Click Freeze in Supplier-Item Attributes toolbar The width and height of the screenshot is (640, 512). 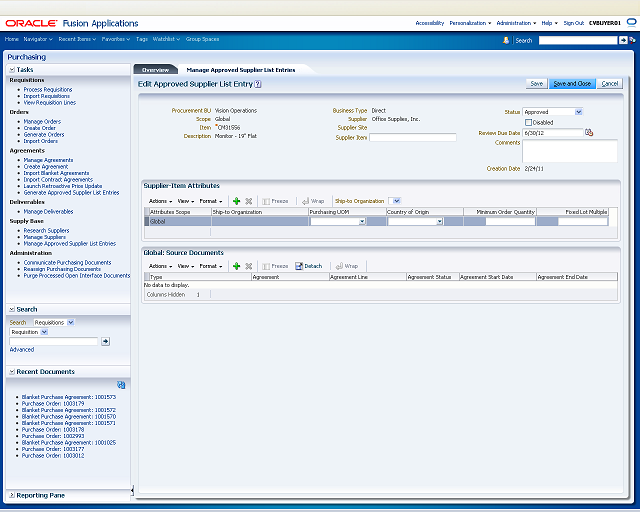[276, 201]
